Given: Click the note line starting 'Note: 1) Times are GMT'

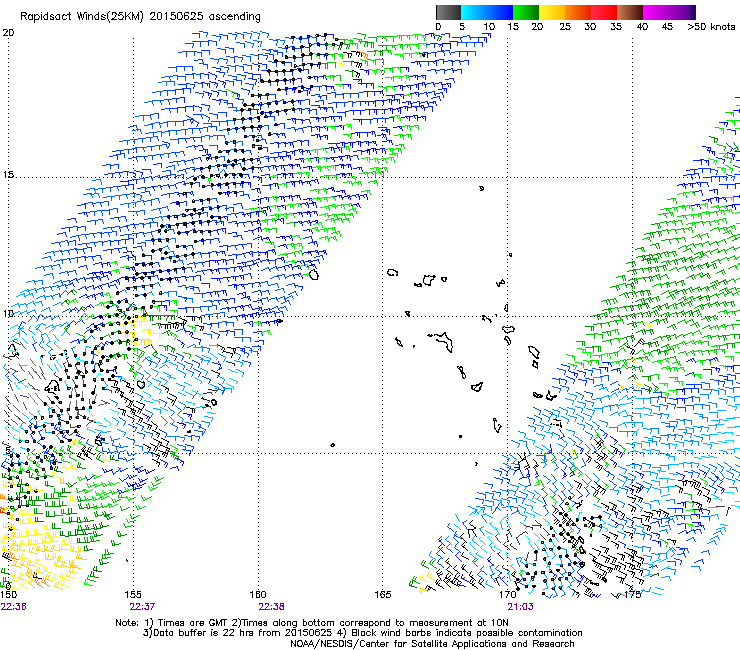Looking at the screenshot, I should coord(312,623).
